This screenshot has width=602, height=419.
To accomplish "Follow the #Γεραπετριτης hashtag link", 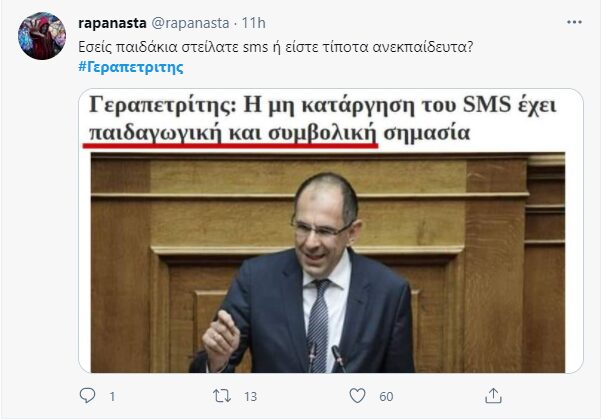I will pos(131,68).
